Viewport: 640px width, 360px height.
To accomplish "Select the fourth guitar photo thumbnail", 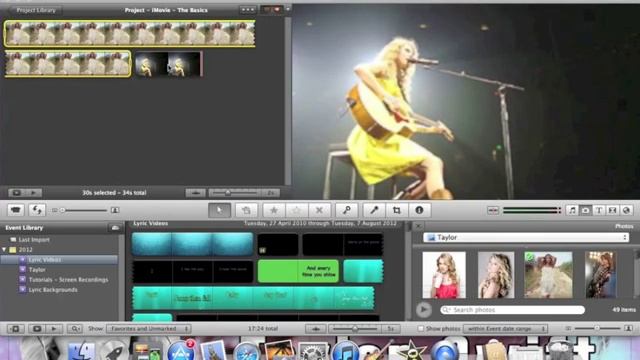I will coord(600,275).
